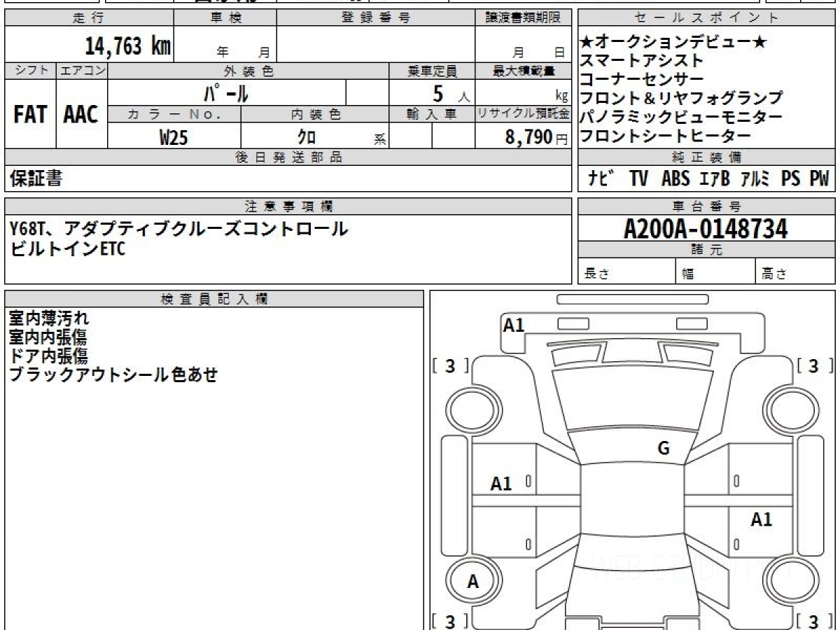The image size is (840, 630).
Task: Click the 後日発送部品 header
Action: click(288, 157)
